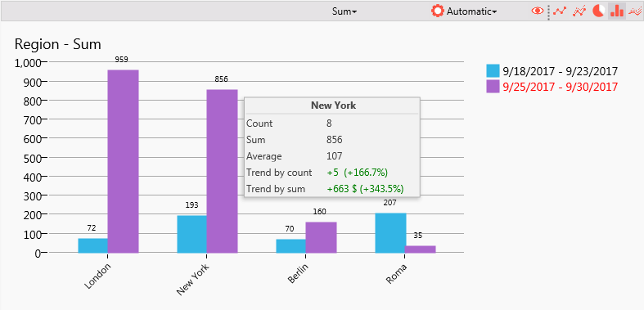Toggle the 9/25/2017 - 9/30/2017 legend series
This screenshot has height=310, width=644.
point(561,87)
